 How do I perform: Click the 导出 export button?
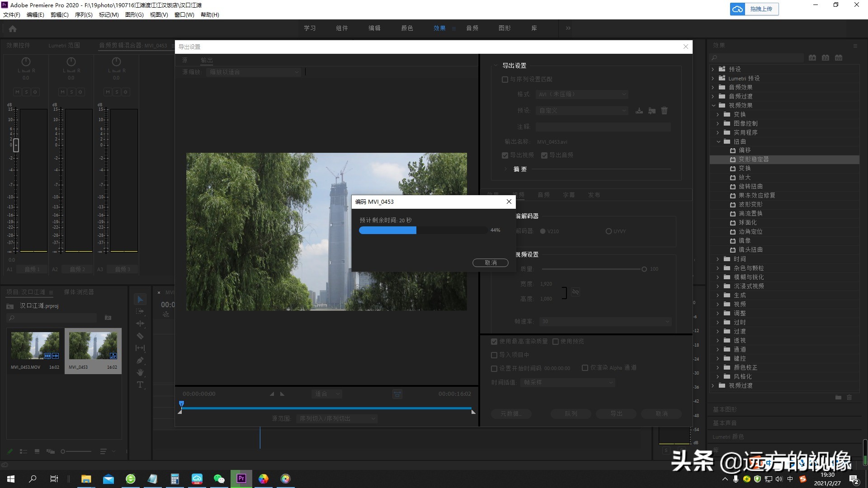point(616,414)
